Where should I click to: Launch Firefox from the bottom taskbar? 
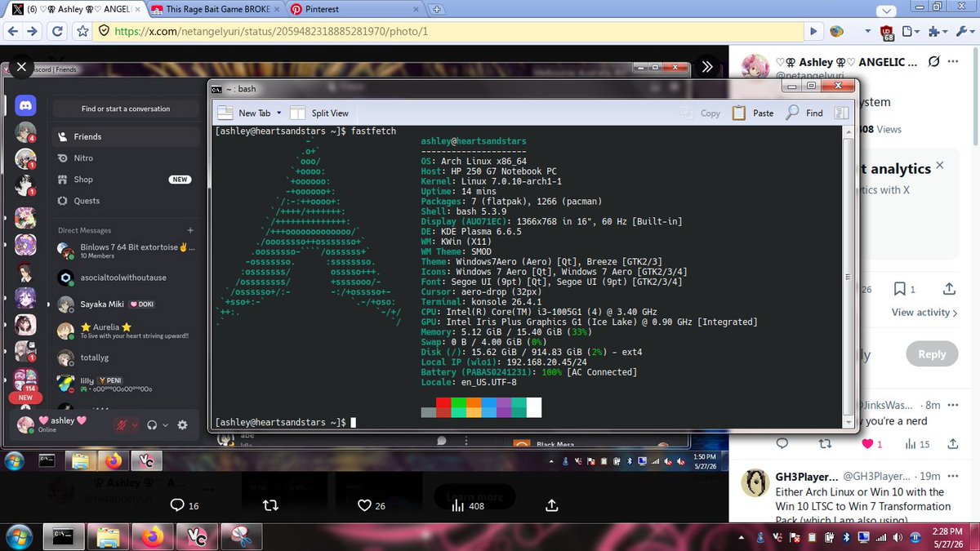152,537
